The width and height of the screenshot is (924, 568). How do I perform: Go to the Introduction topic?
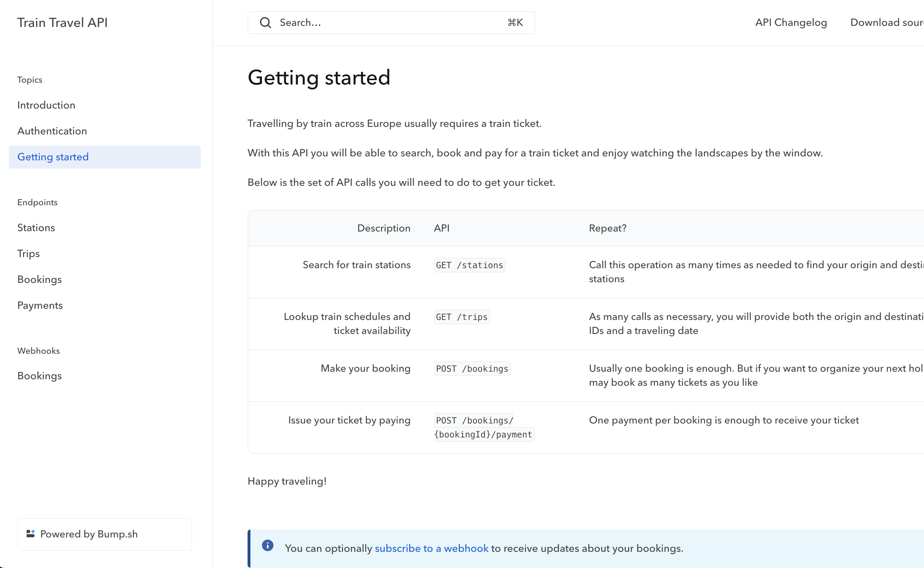coord(46,105)
